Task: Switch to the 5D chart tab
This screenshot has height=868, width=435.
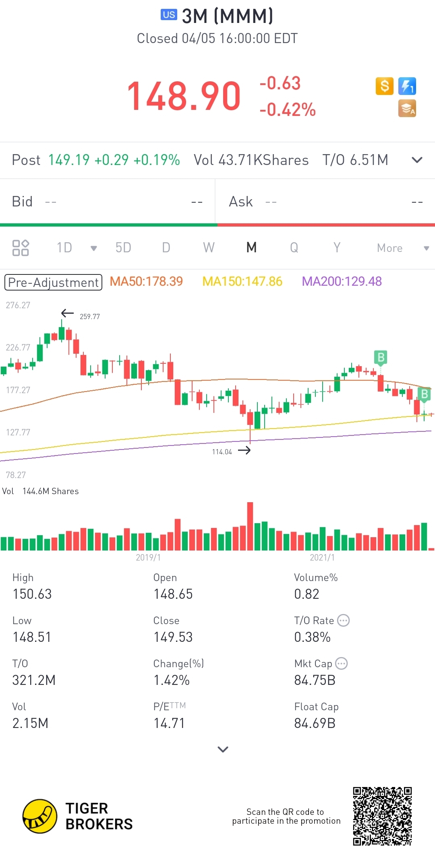Action: point(123,247)
